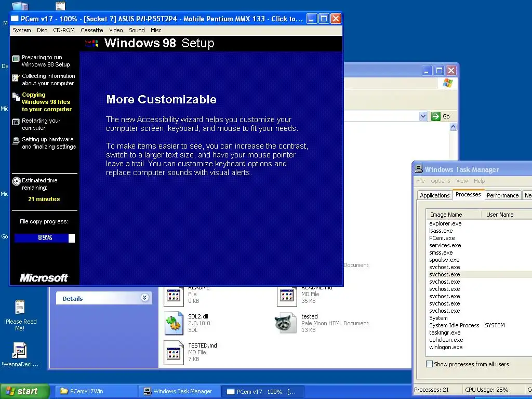Click the Preparing to run Setup step icon

[x=16, y=59]
